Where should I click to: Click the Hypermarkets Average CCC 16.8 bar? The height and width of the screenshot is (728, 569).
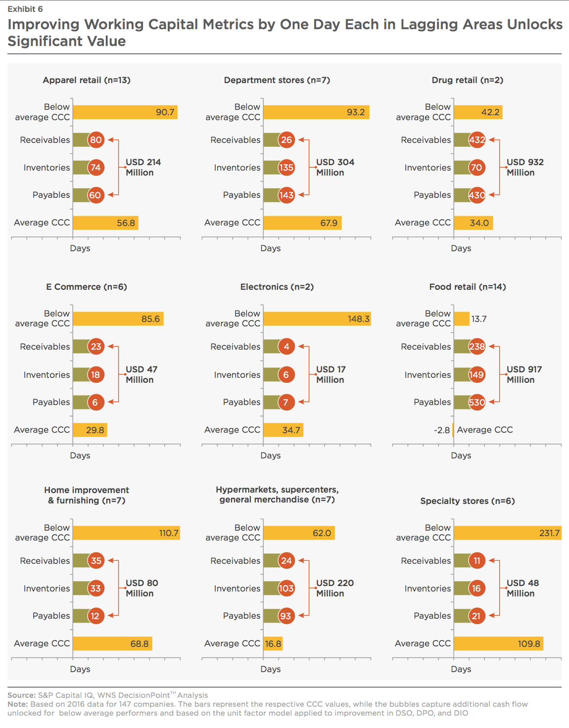(273, 643)
